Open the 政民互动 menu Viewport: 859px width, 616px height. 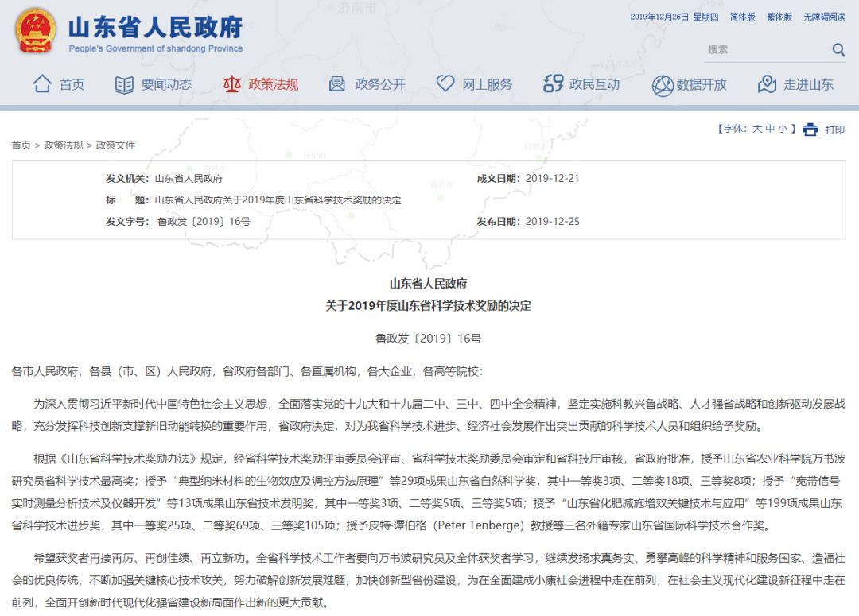tap(594, 84)
